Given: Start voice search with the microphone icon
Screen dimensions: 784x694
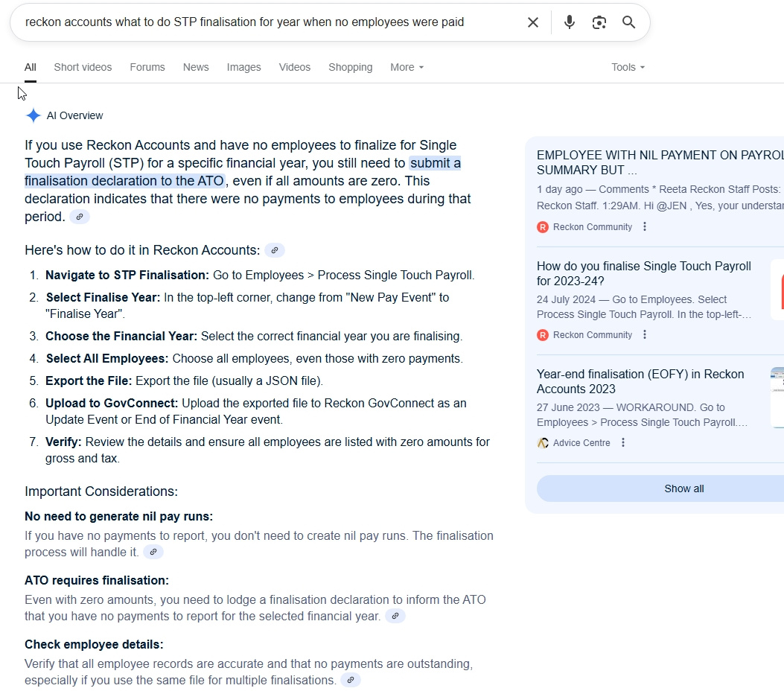Looking at the screenshot, I should click(569, 22).
